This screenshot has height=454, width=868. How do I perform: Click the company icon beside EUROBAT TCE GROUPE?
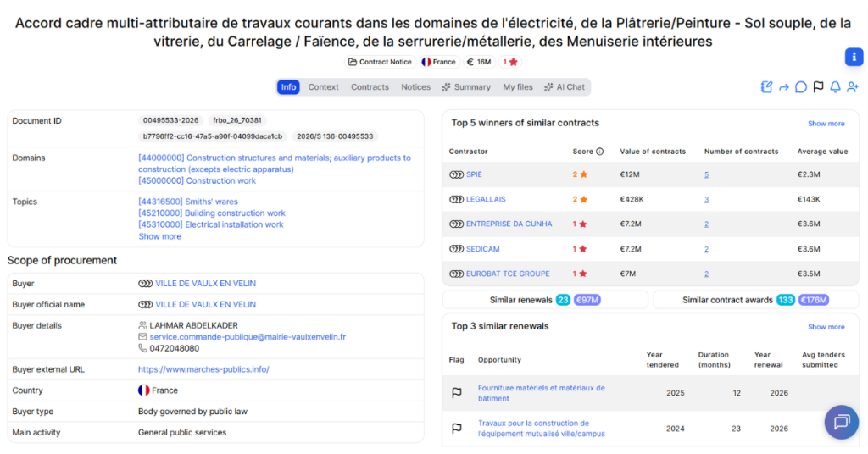pyautogui.click(x=456, y=274)
